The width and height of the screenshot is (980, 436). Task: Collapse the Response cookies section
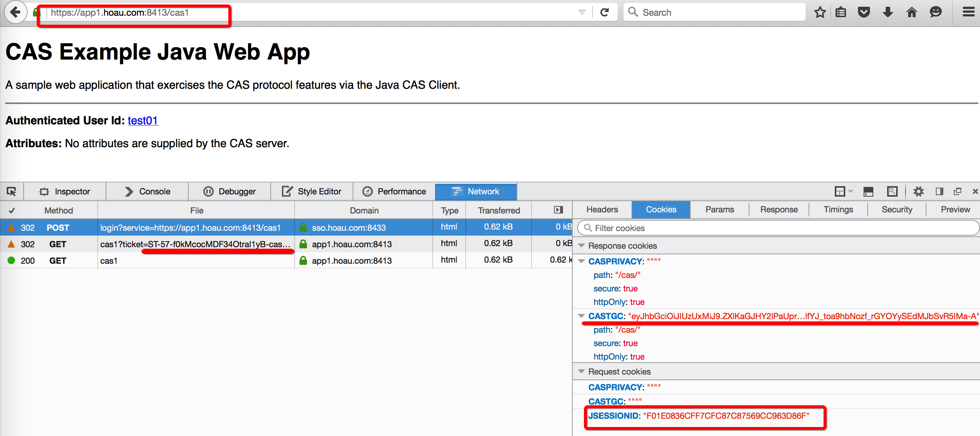click(x=581, y=246)
